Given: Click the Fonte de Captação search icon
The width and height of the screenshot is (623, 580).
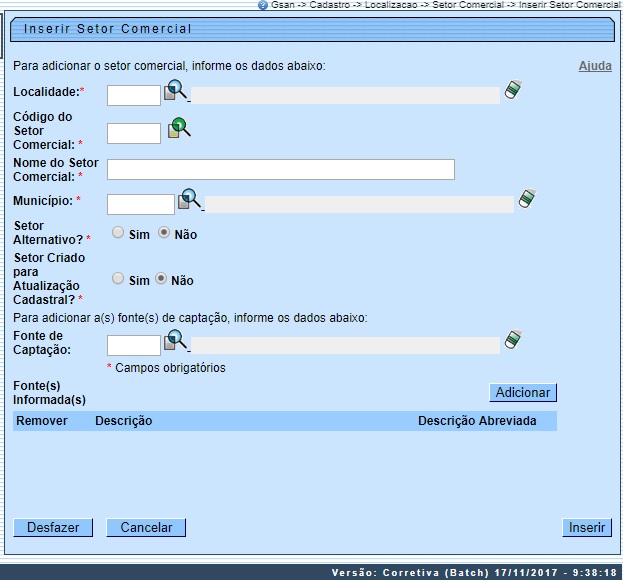Looking at the screenshot, I should click(176, 341).
